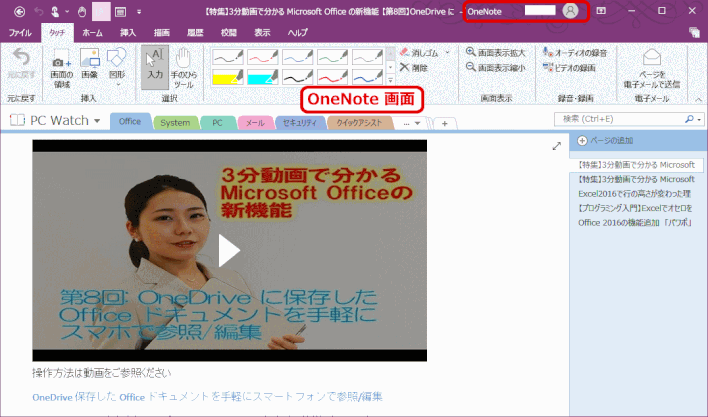Screen dimensions: 708x417
Task: Open the 消しゴム eraser options arrow
Action: [x=448, y=53]
